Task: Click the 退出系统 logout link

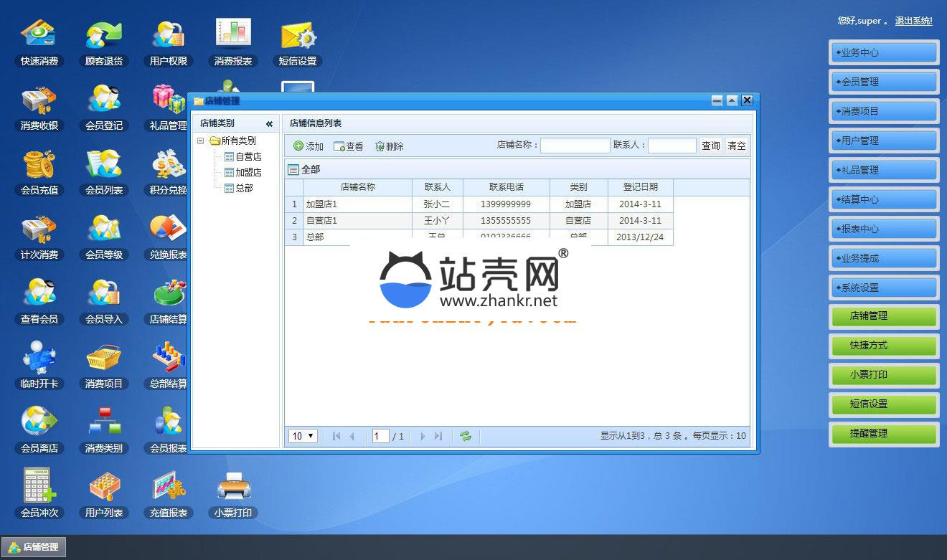Action: pyautogui.click(x=913, y=21)
